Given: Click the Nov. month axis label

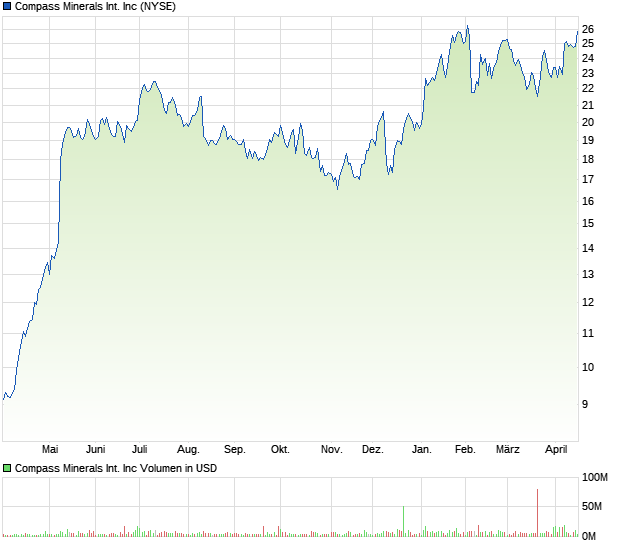Looking at the screenshot, I should pyautogui.click(x=332, y=450).
